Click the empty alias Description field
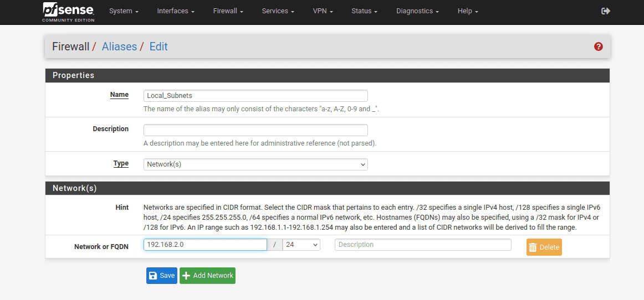This screenshot has height=300, width=644. (x=255, y=130)
